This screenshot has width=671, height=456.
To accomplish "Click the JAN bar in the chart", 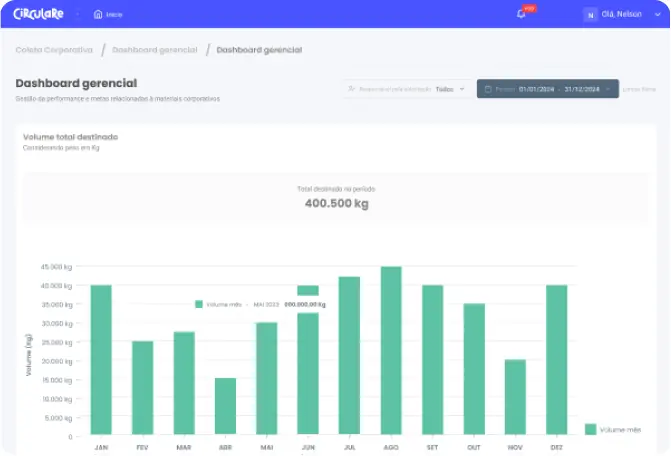I will tap(101, 360).
